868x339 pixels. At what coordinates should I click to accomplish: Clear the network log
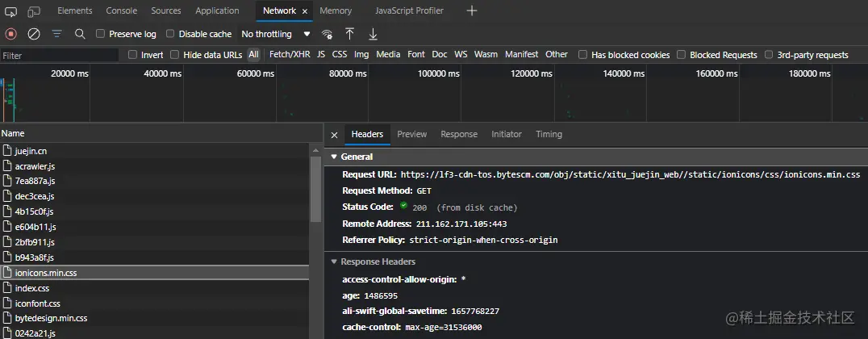point(34,35)
